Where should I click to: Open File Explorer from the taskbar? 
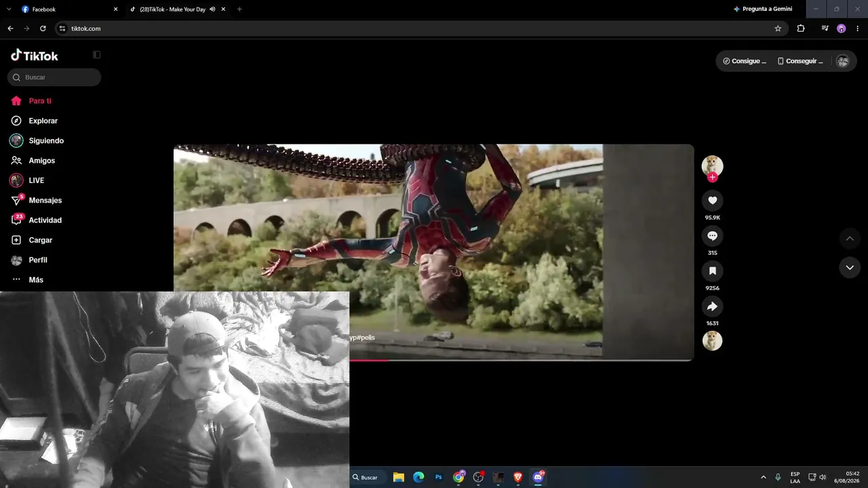(399, 477)
